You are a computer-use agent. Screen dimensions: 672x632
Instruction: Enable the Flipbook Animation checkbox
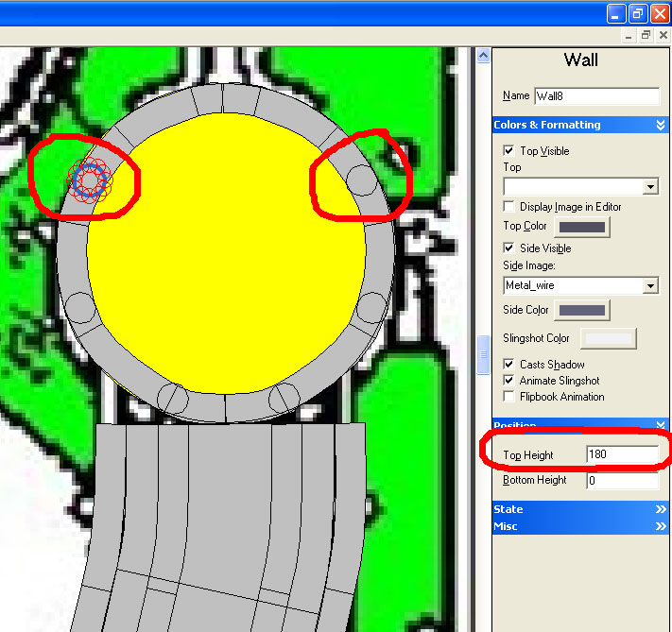[509, 397]
